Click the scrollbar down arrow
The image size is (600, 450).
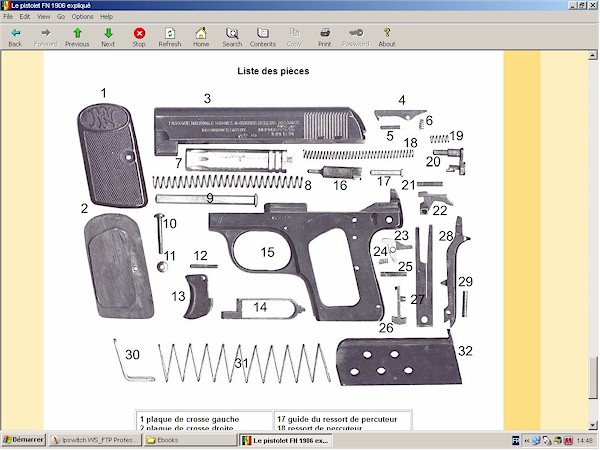pyautogui.click(x=593, y=425)
